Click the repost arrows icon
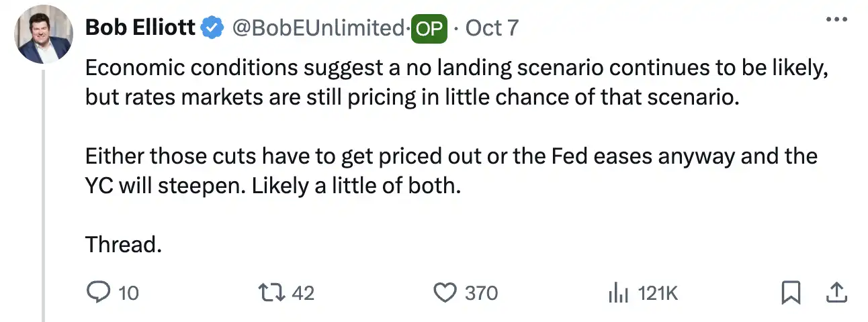 tap(271, 292)
